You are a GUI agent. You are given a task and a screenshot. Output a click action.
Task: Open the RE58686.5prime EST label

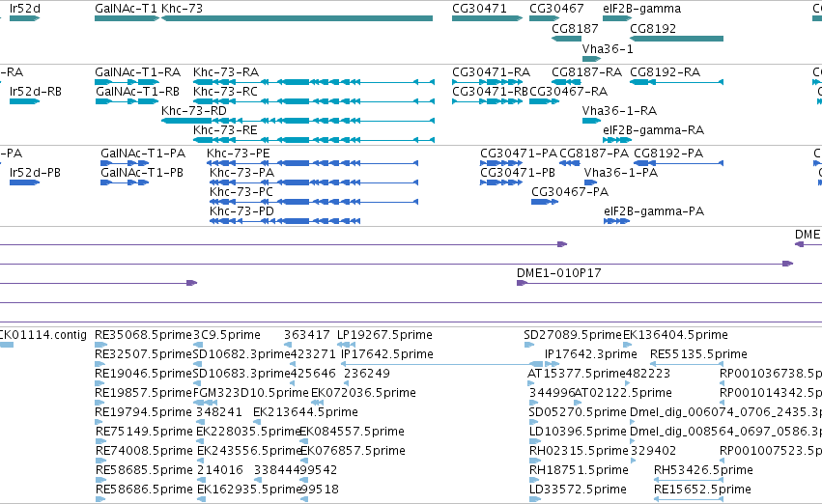coord(144,490)
